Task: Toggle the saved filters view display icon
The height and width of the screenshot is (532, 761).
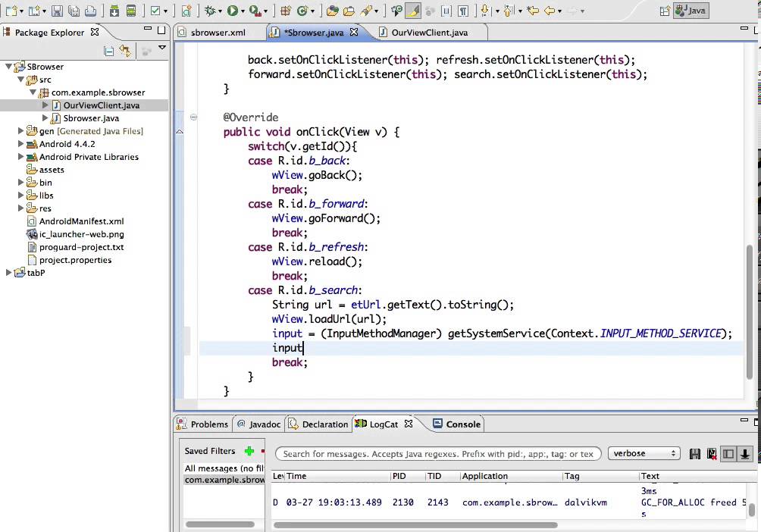Action: [x=728, y=454]
